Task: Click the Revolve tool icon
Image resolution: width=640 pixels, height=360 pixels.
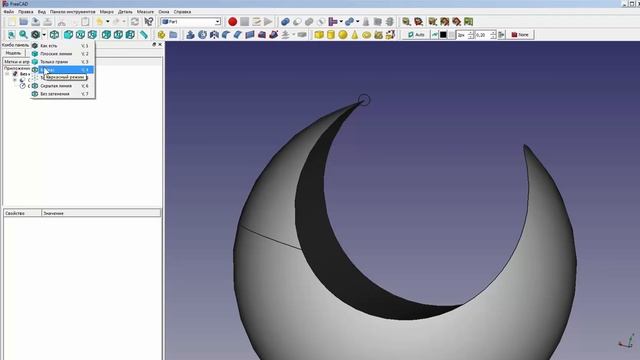Action: point(202,35)
